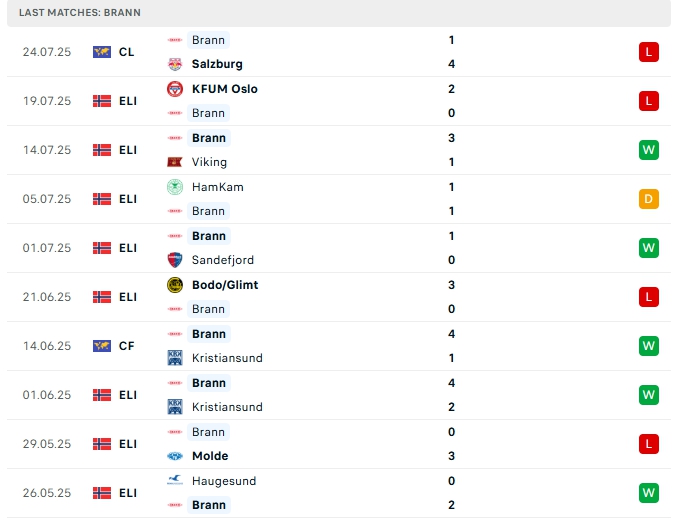This screenshot has height=522, width=680.
Task: Click the Molde match date 29.05.25
Action: point(47,444)
